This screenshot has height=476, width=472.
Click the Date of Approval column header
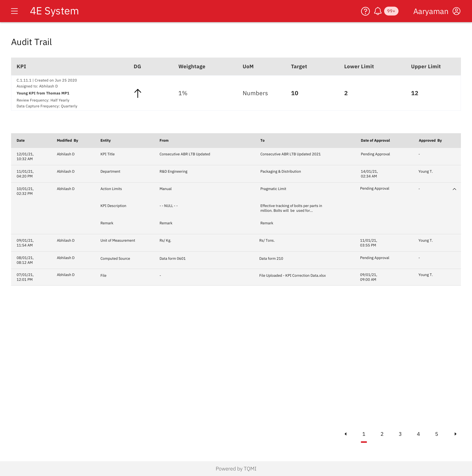coord(375,140)
